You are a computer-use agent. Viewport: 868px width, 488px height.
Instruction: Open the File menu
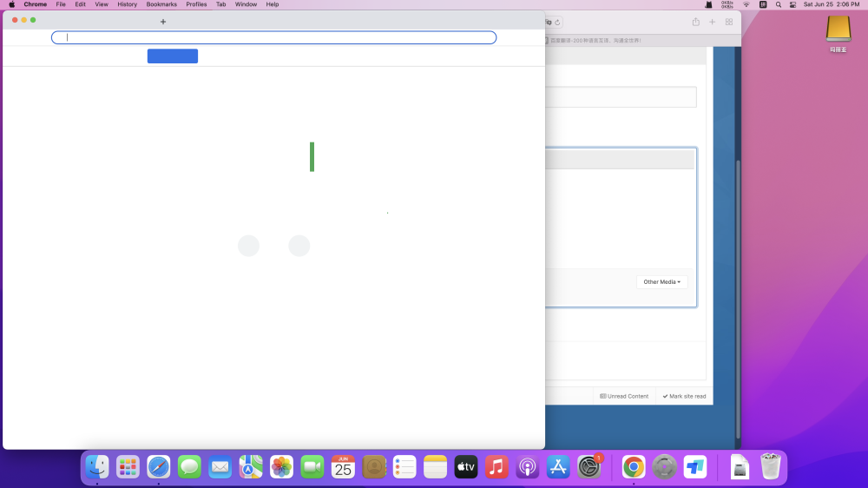coord(61,4)
